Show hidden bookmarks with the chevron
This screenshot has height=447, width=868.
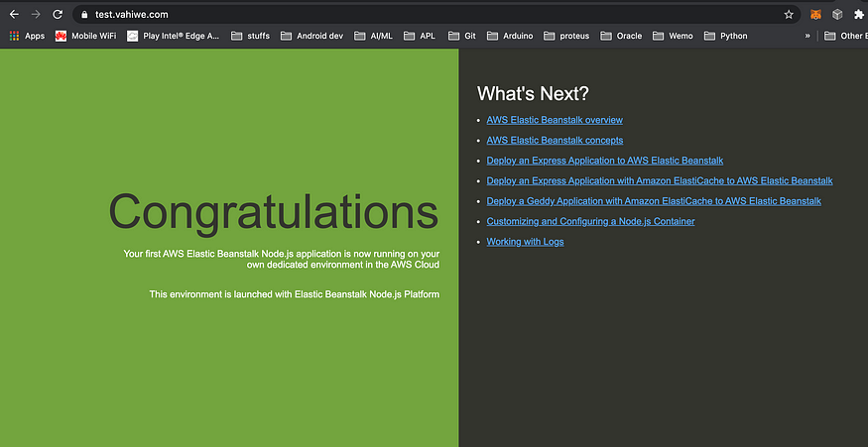pos(807,36)
